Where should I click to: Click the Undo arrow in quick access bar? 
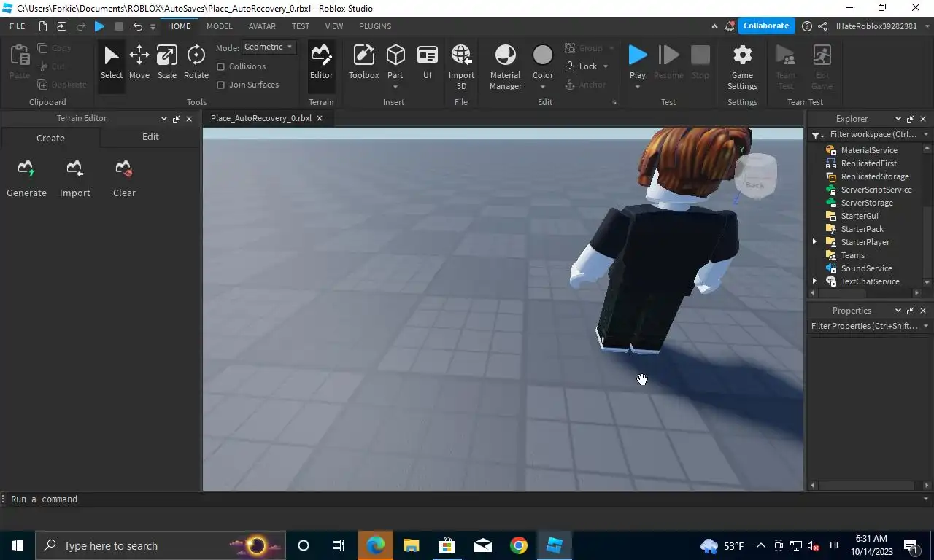[x=138, y=26]
